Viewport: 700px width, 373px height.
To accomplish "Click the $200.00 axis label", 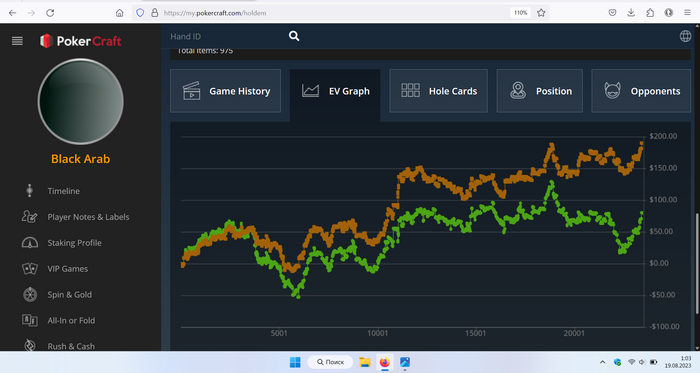I will coord(663,136).
